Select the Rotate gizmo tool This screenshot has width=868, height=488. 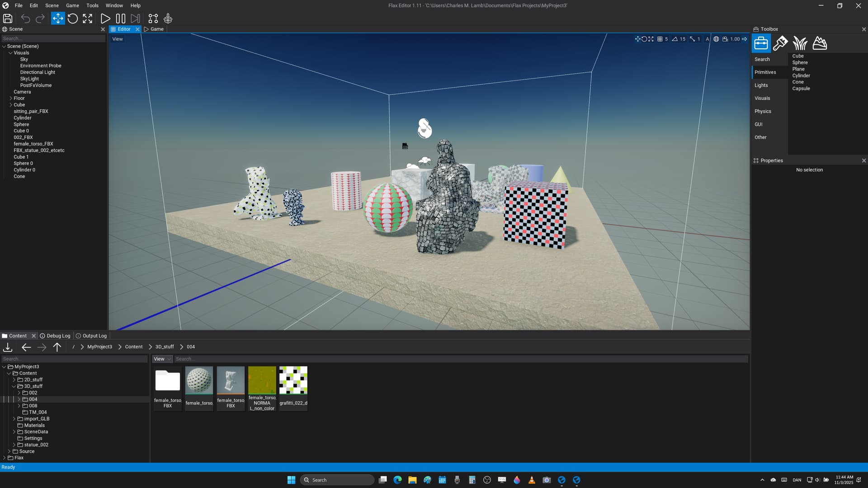[x=72, y=19]
